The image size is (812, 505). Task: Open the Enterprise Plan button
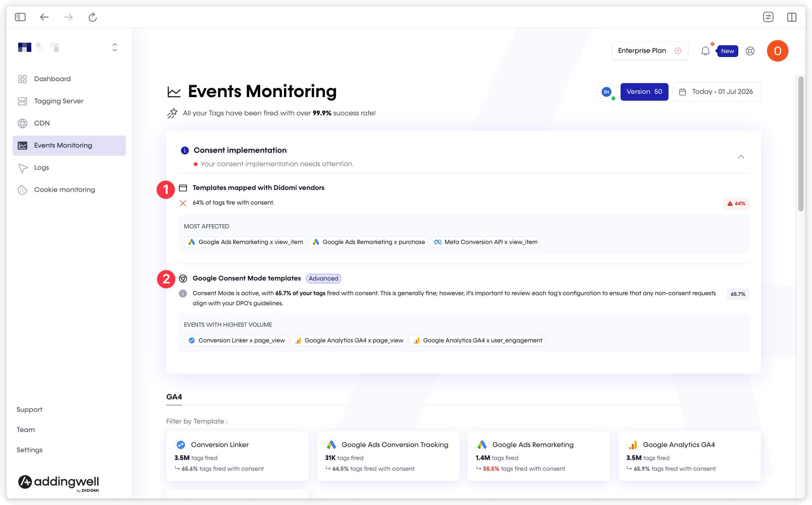(x=650, y=51)
